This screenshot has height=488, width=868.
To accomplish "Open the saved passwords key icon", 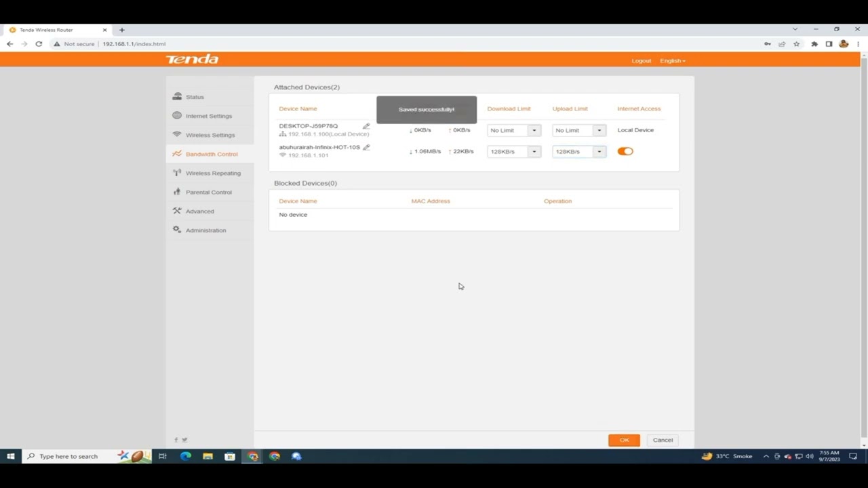I will [768, 44].
